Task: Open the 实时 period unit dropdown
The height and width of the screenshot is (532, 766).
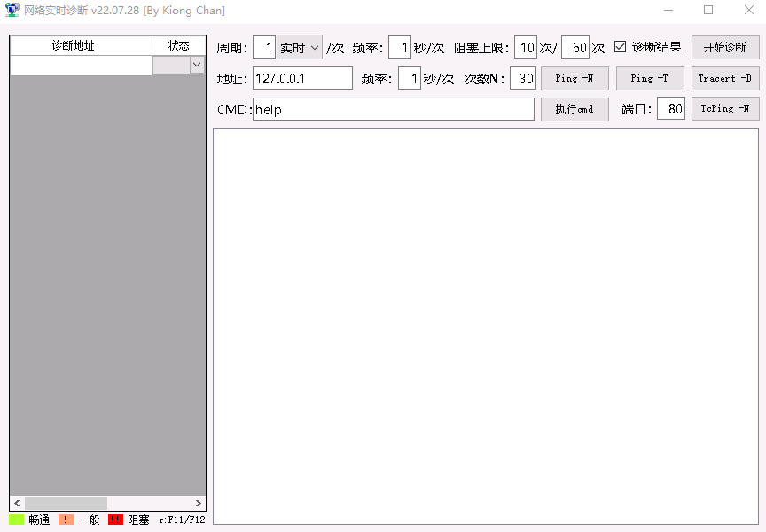Action: (300, 47)
